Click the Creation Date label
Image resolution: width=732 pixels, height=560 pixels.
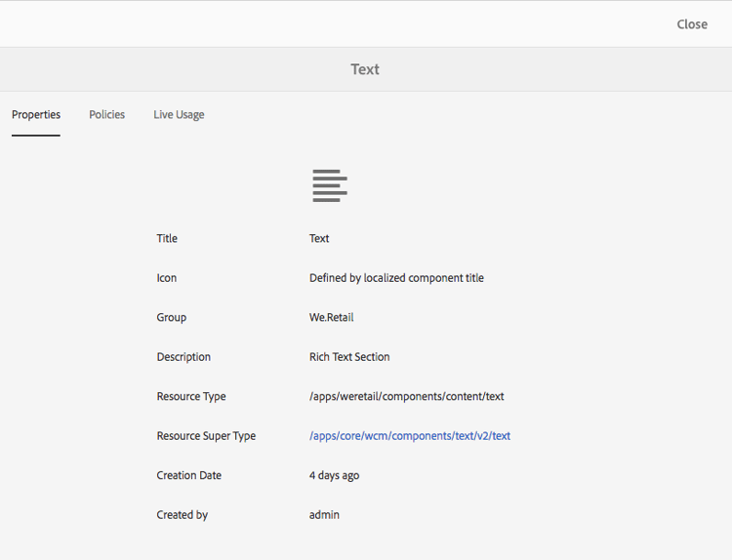click(x=189, y=475)
